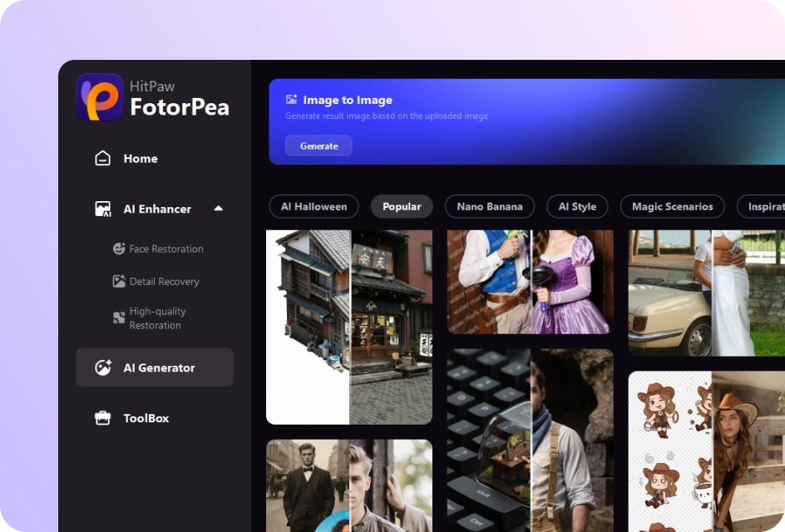This screenshot has height=532, width=785.
Task: Click the Face Restoration icon
Action: coord(119,249)
